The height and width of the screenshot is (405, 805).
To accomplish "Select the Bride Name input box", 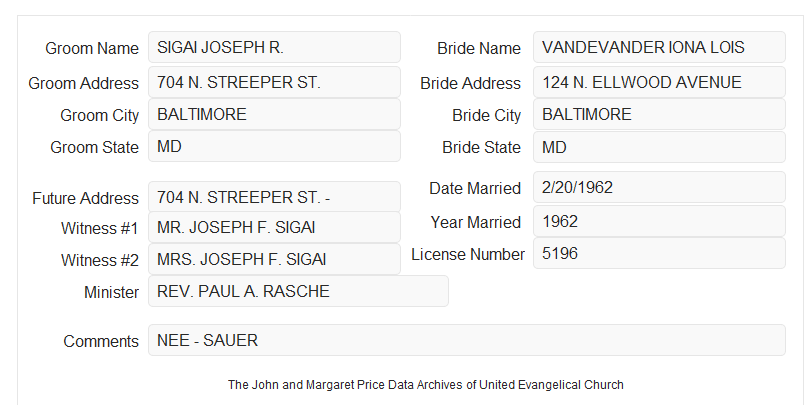I will pyautogui.click(x=659, y=47).
